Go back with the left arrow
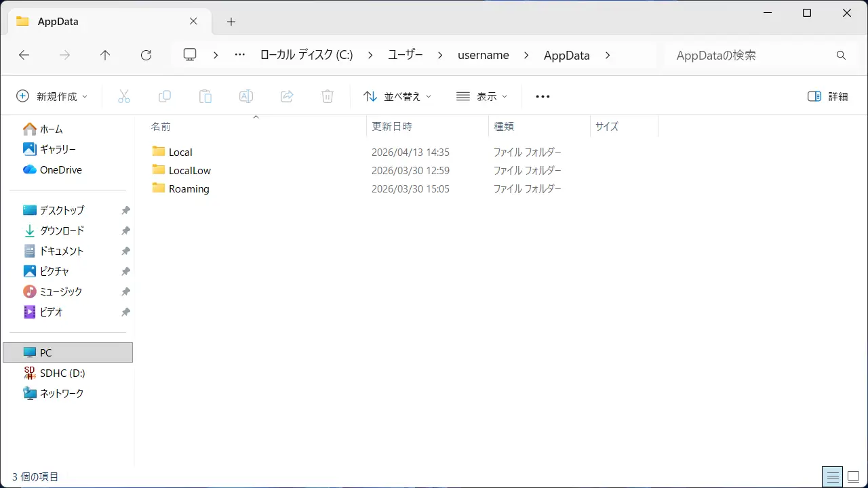This screenshot has height=488, width=868. tap(24, 56)
